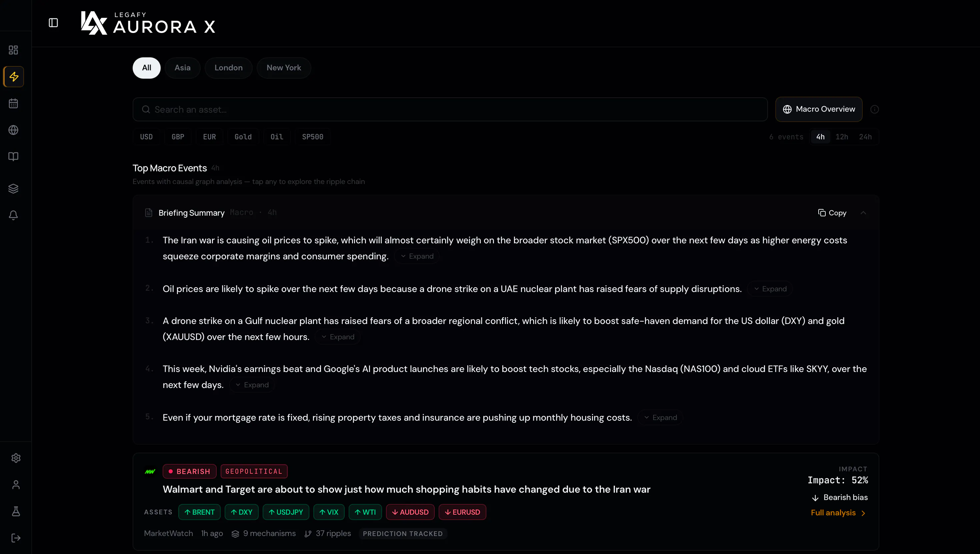
Task: Open the dashboard grid icon in sidebar
Action: (13, 50)
